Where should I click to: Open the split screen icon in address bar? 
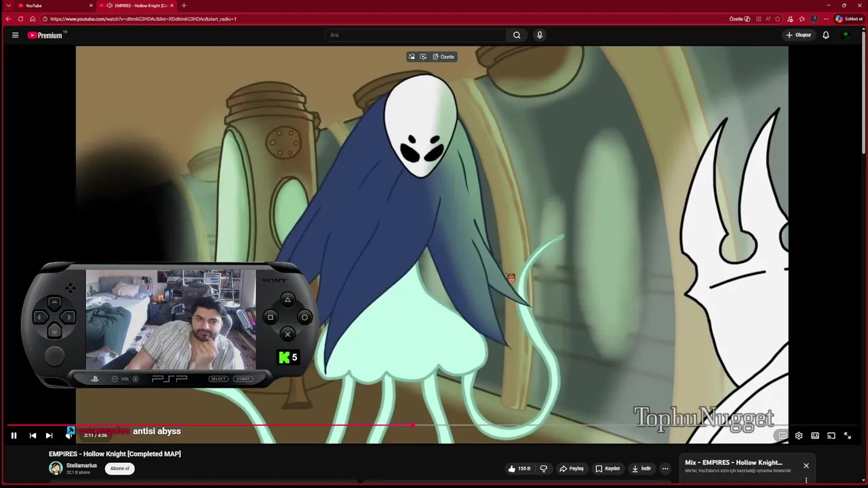[759, 19]
